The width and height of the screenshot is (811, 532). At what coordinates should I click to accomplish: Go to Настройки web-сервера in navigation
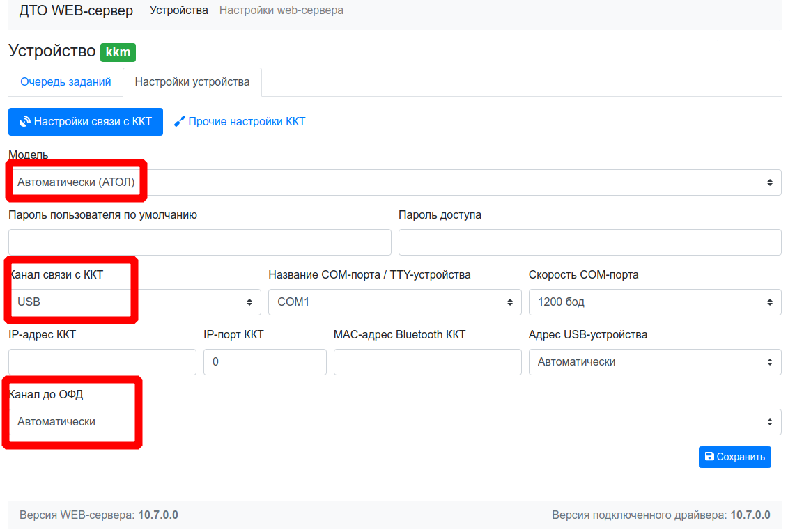click(281, 10)
